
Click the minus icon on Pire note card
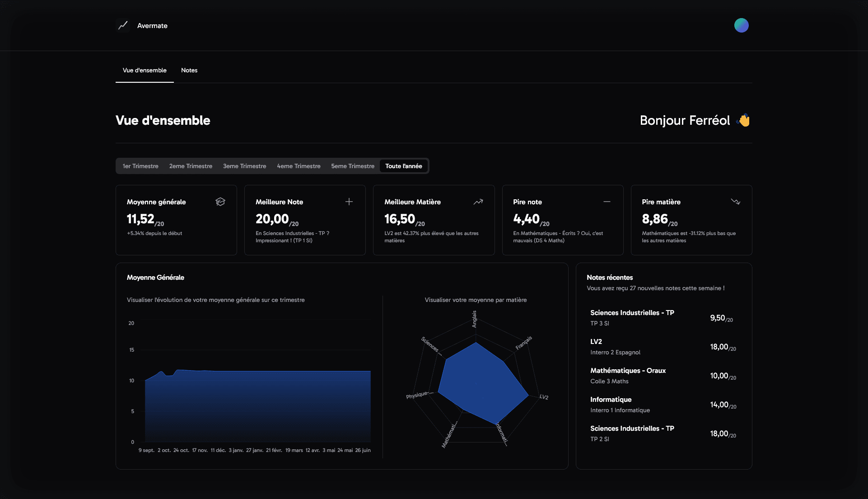pos(607,202)
